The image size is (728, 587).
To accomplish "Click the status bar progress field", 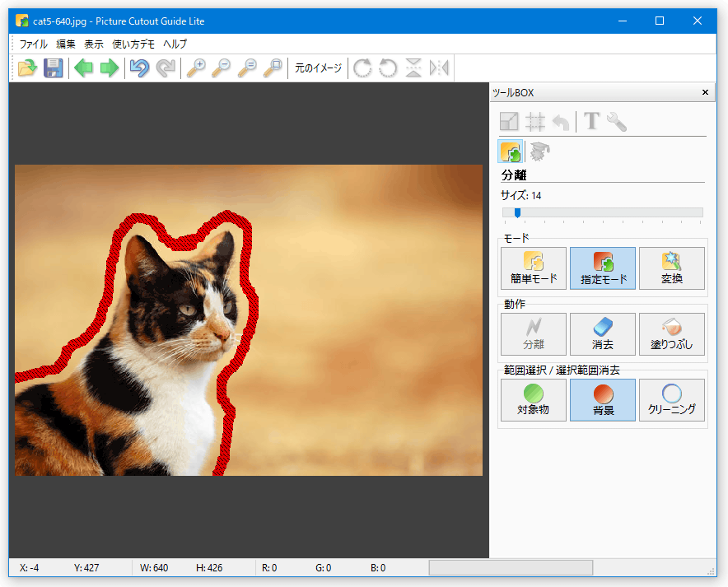I will click(511, 567).
